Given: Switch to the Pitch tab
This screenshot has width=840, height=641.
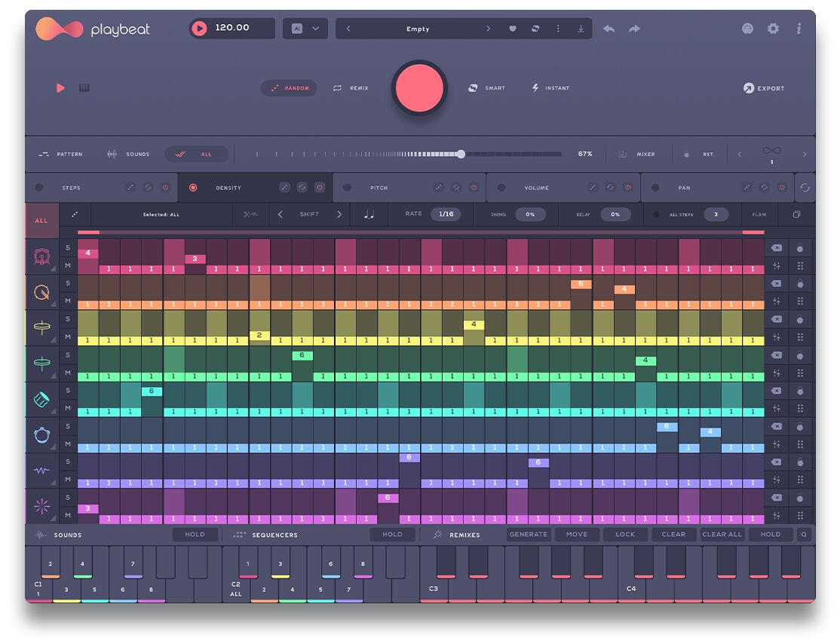Looking at the screenshot, I should (379, 188).
